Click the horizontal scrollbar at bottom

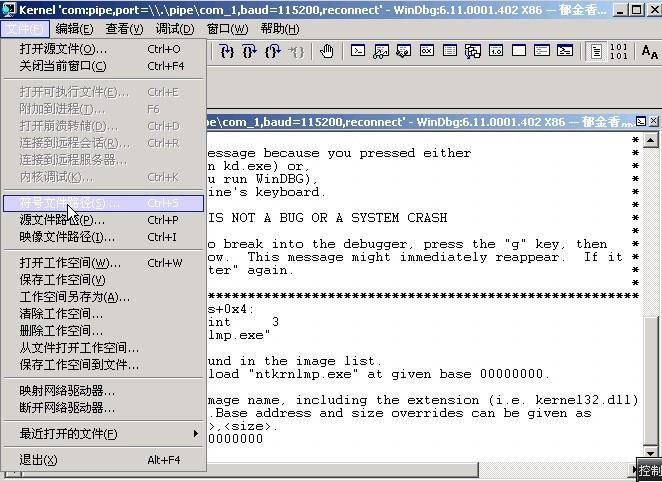click(342, 468)
